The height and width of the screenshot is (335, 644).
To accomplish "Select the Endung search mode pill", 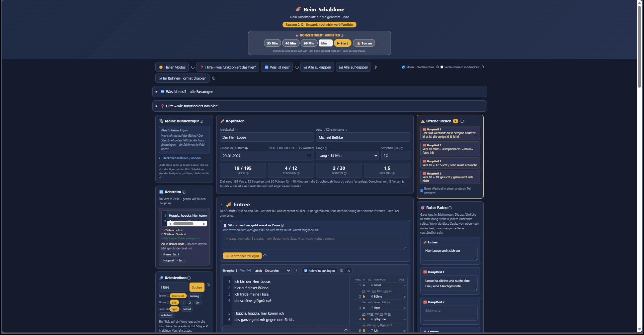I will [x=194, y=296].
